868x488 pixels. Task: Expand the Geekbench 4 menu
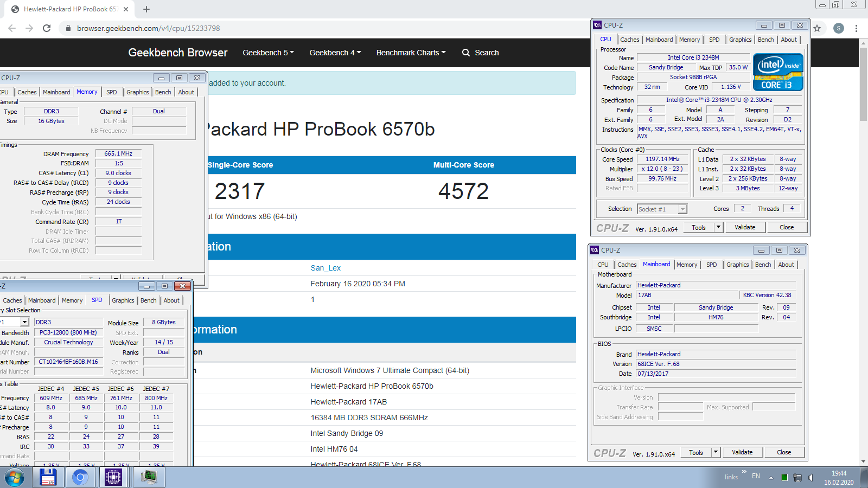pyautogui.click(x=335, y=53)
